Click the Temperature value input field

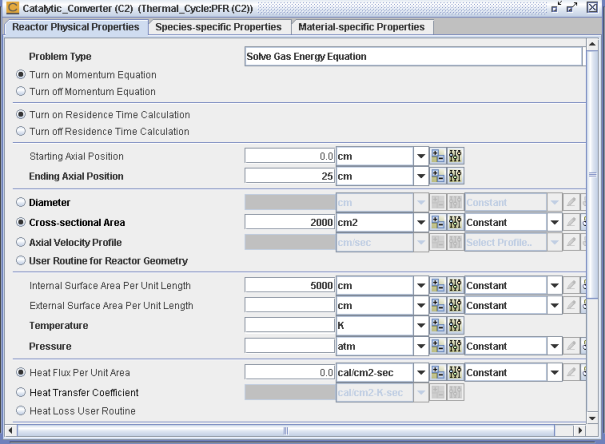point(290,326)
